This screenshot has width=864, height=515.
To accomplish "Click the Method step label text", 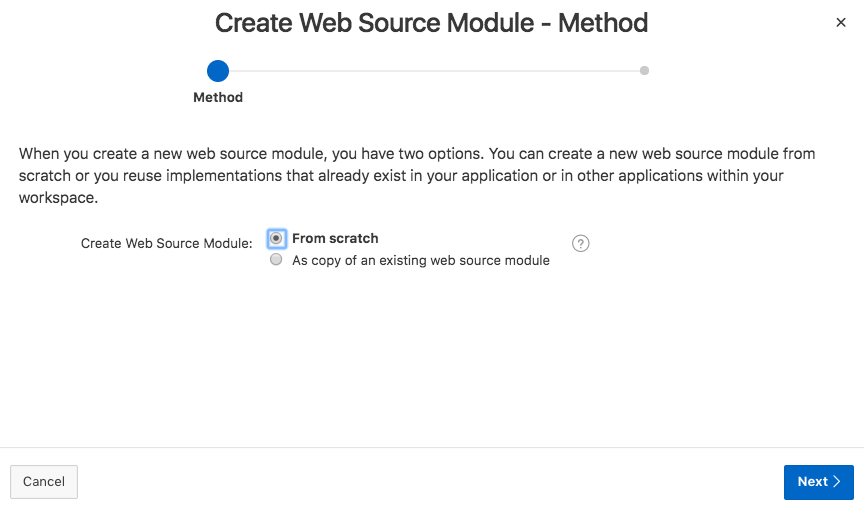I will click(x=218, y=98).
